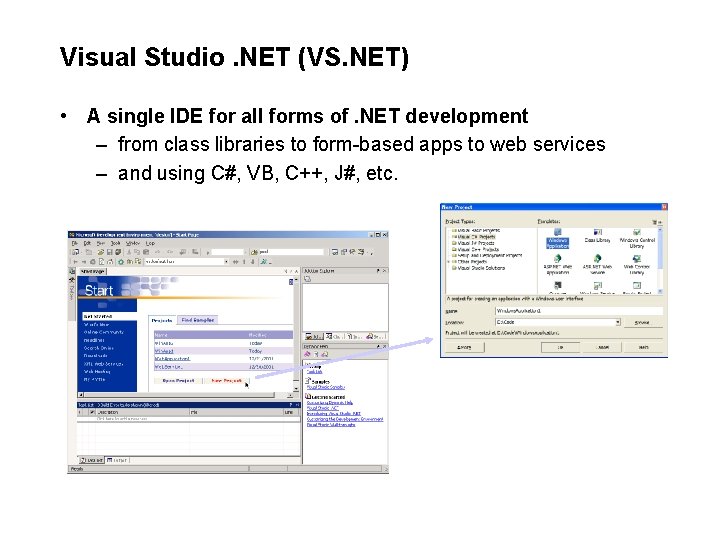Click Save All icon in toolbar
720x540 pixels.
pyautogui.click(x=118, y=252)
